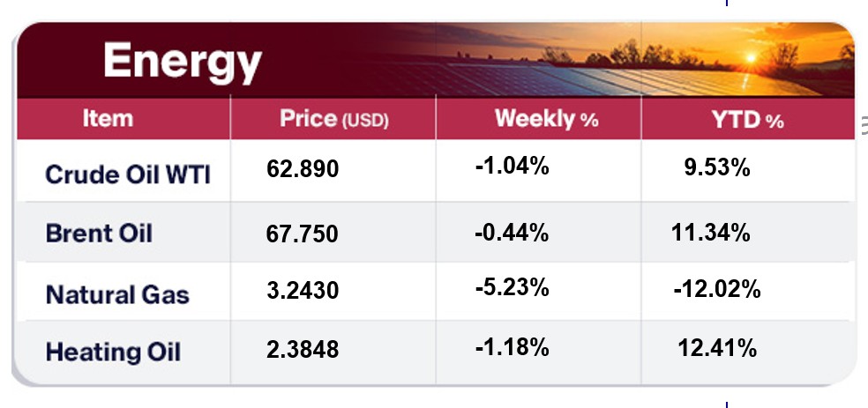Select the Natural Gas row label

coord(117,293)
